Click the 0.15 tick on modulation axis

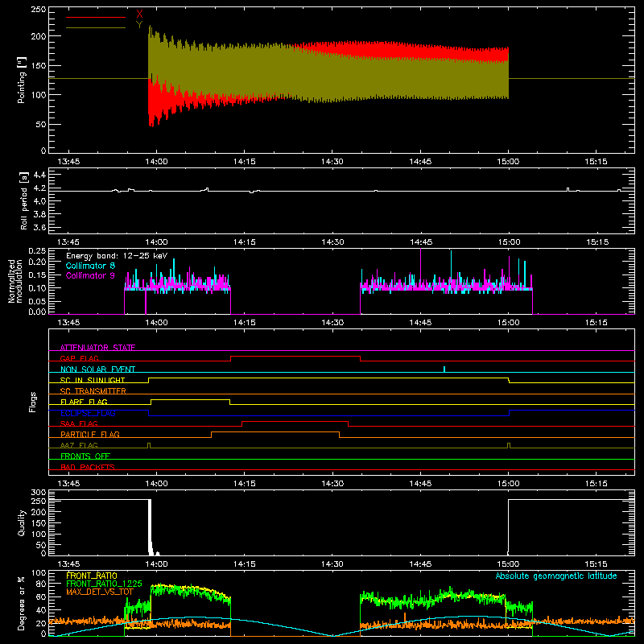click(37, 275)
